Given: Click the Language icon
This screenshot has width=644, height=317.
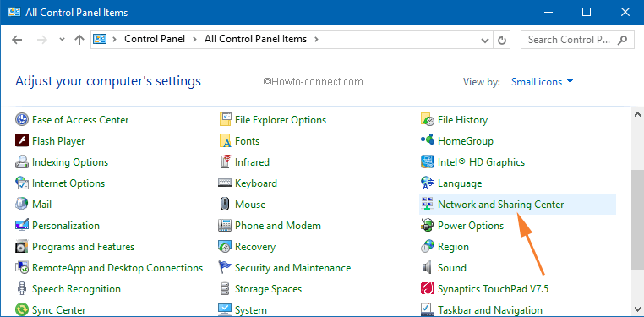Looking at the screenshot, I should pos(428,183).
